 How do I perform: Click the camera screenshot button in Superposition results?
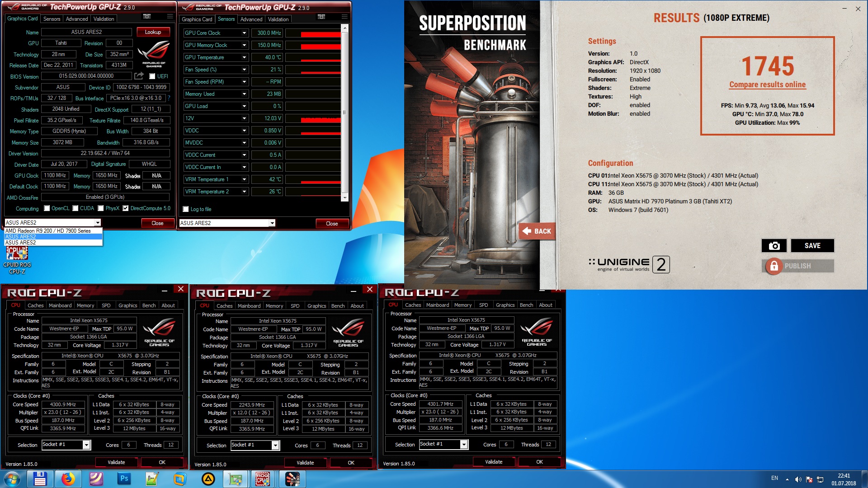pos(774,245)
